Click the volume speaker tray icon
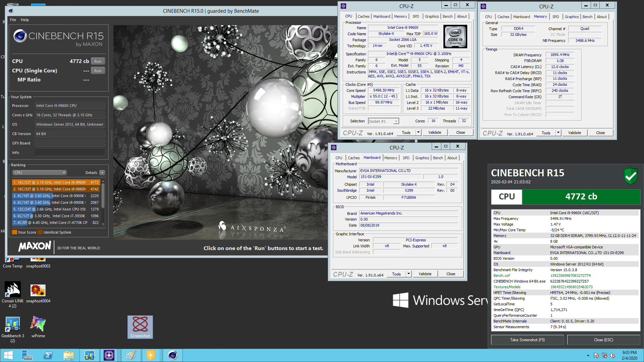 [x=612, y=355]
